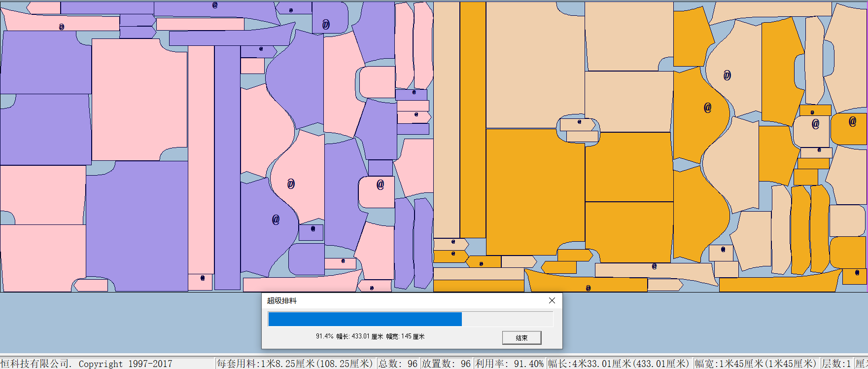This screenshot has width=868, height=369.
Task: Select the long narrow pink vertical strip
Action: 201,158
